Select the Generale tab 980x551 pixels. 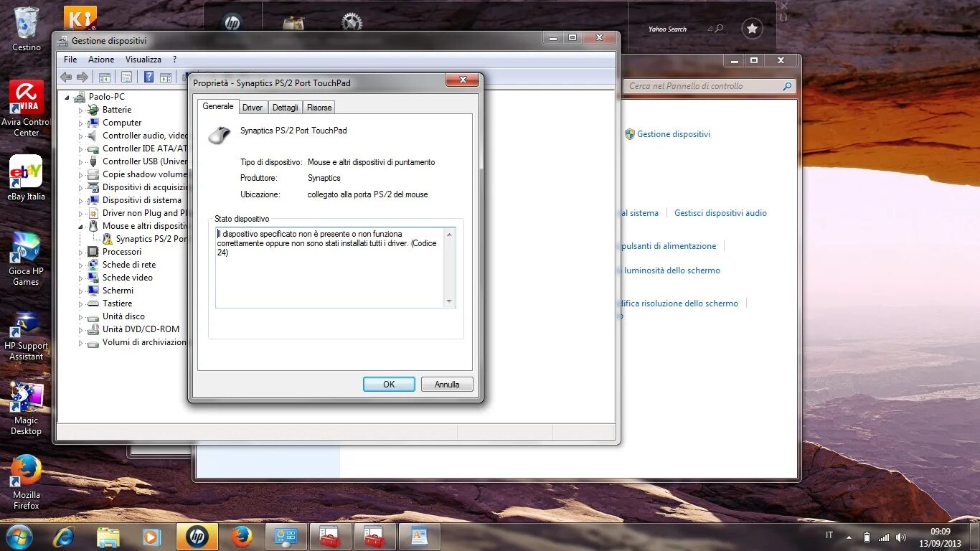point(218,106)
